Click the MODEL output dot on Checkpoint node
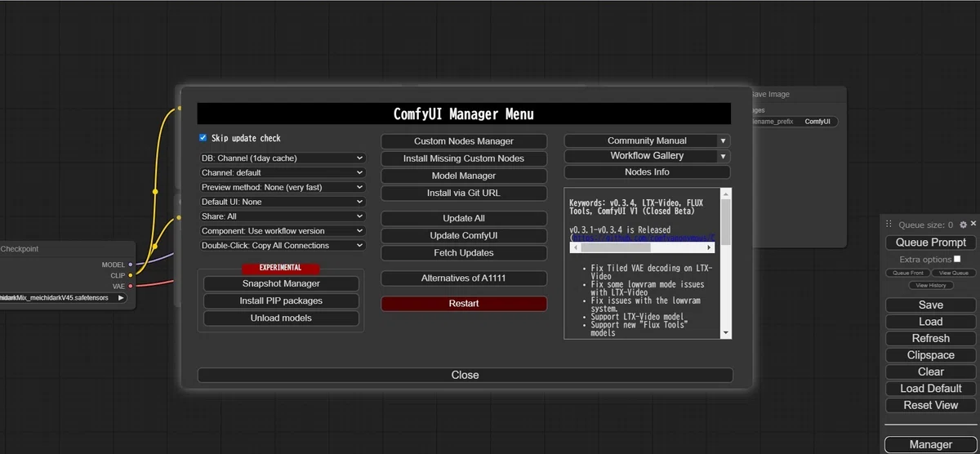This screenshot has height=454, width=980. (130, 265)
